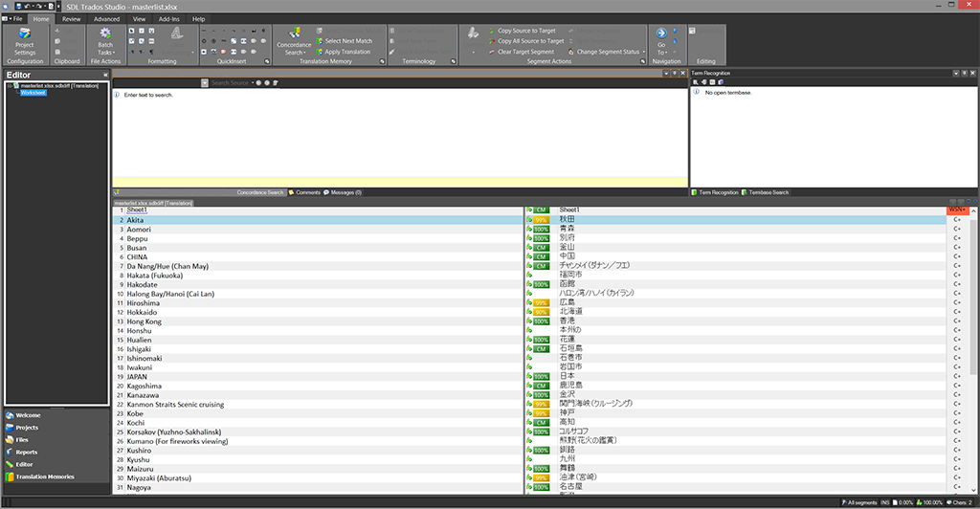The width and height of the screenshot is (980, 509).
Task: Click the Apply Translation icon
Action: pos(346,52)
